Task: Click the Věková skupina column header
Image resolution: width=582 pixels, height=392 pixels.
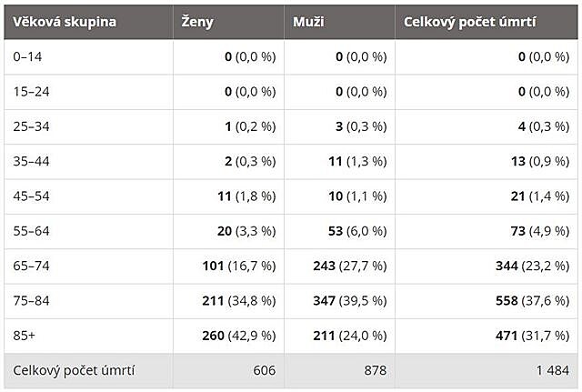Action: [65, 22]
